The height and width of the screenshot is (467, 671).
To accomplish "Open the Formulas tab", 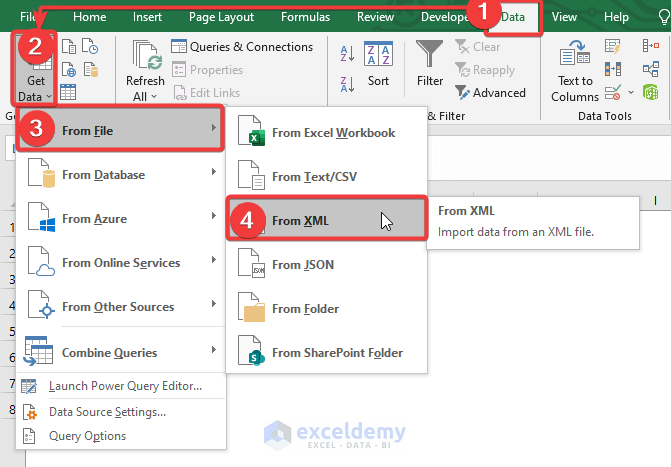I will coord(306,17).
